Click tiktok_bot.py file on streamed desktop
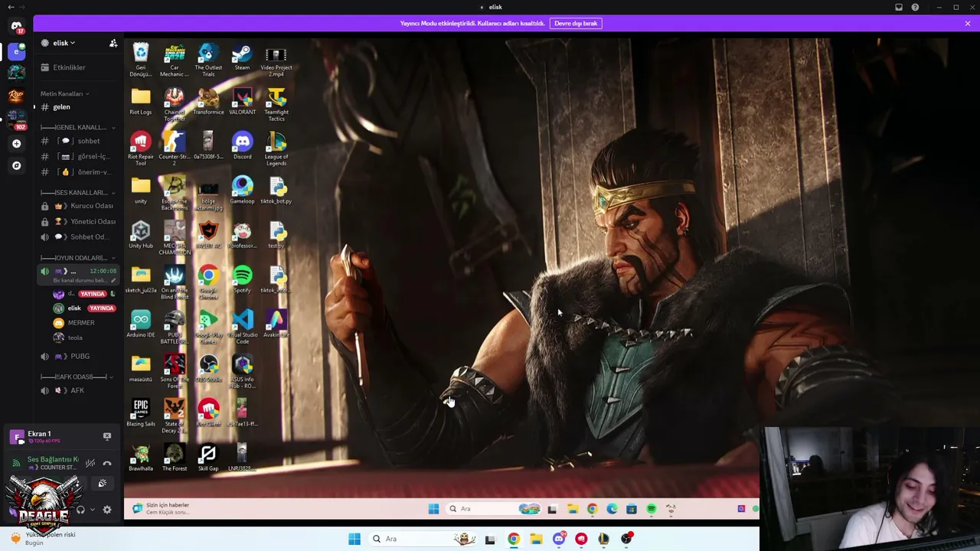The height and width of the screenshot is (551, 980). [x=276, y=191]
